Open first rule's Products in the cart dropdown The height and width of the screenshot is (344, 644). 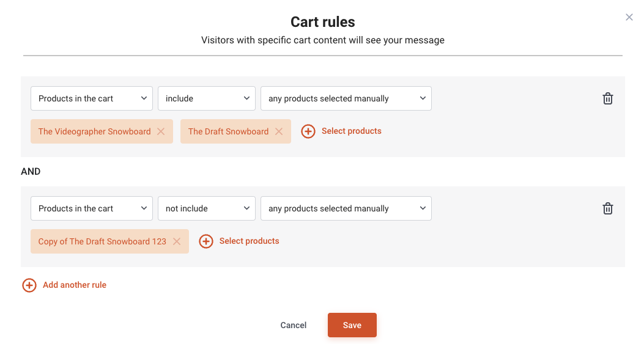(x=92, y=98)
